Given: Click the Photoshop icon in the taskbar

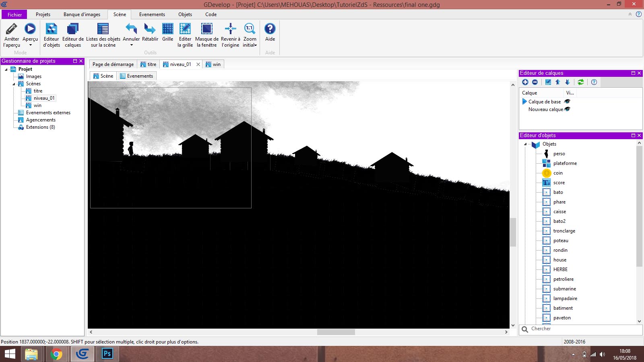Looking at the screenshot, I should 107,354.
